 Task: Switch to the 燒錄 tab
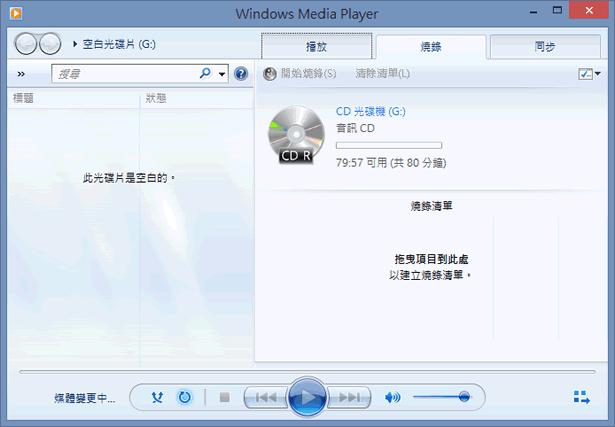coord(431,47)
